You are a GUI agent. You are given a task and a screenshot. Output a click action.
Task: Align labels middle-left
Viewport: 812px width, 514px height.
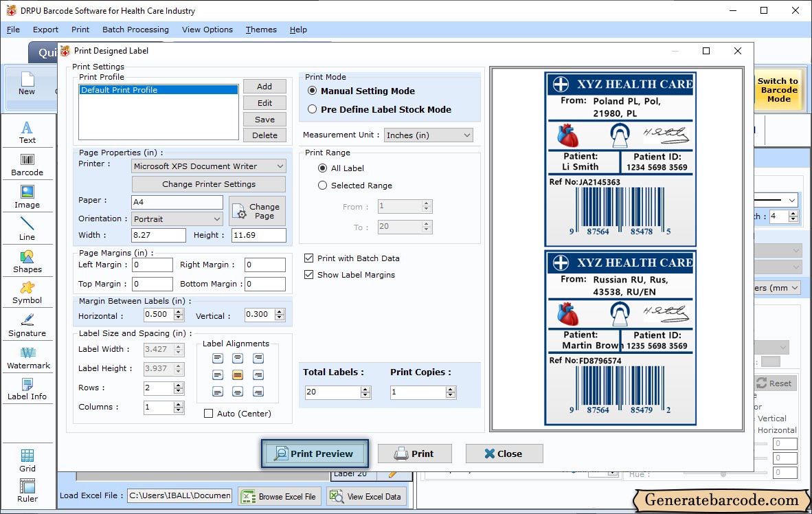[x=218, y=375]
